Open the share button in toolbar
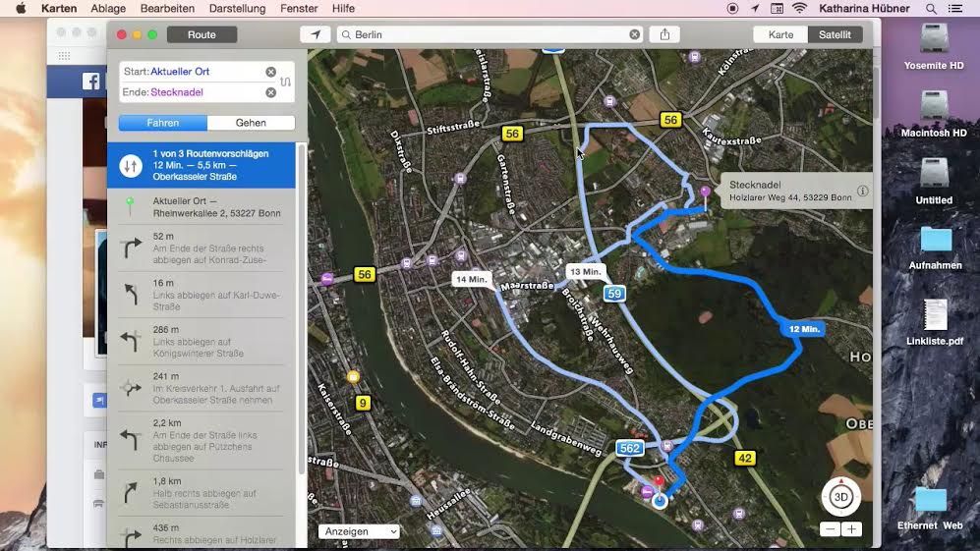 (x=664, y=34)
